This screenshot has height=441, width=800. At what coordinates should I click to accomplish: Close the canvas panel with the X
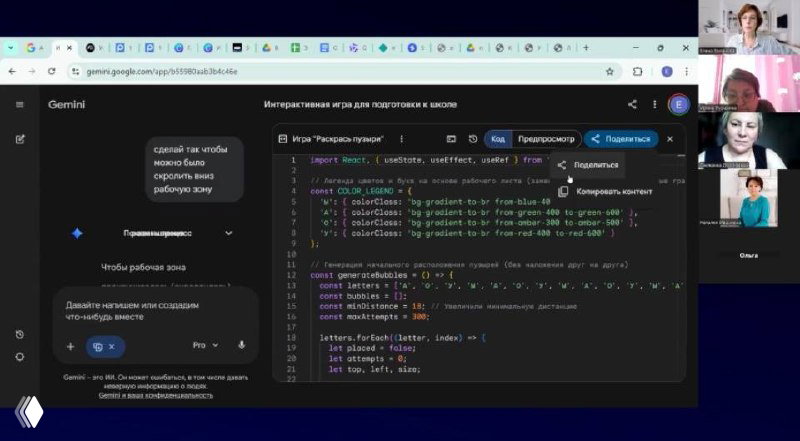tap(670, 139)
